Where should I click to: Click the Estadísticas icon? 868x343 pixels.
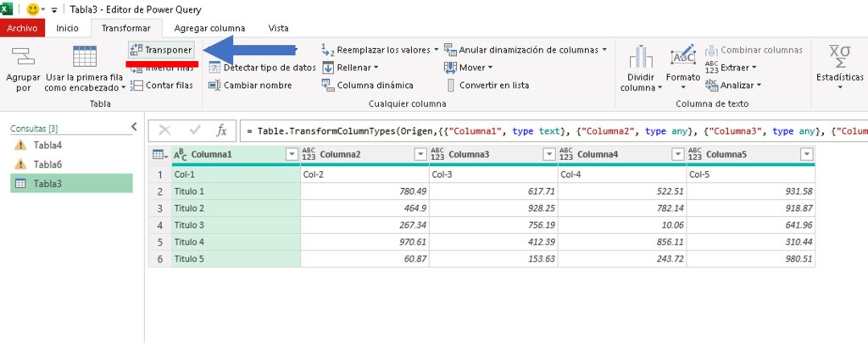840,57
